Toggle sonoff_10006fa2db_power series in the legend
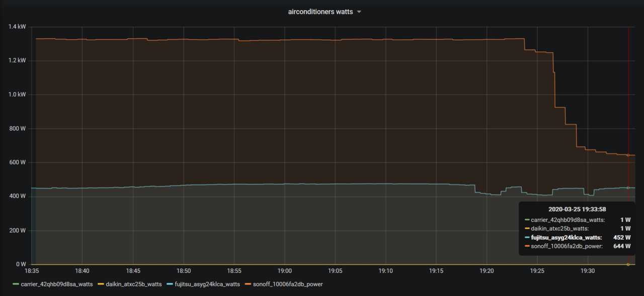The image size is (644, 296). [288, 284]
